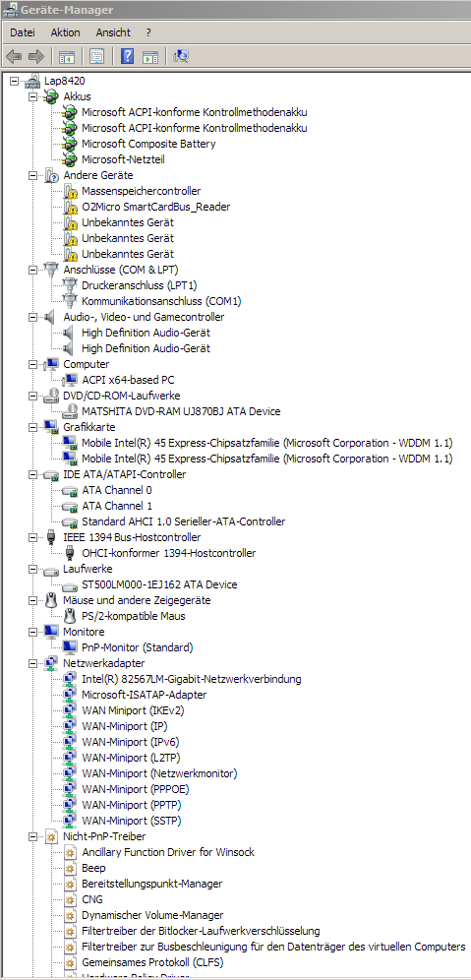Select Microsoft-ISATAP-Adapter

click(145, 695)
